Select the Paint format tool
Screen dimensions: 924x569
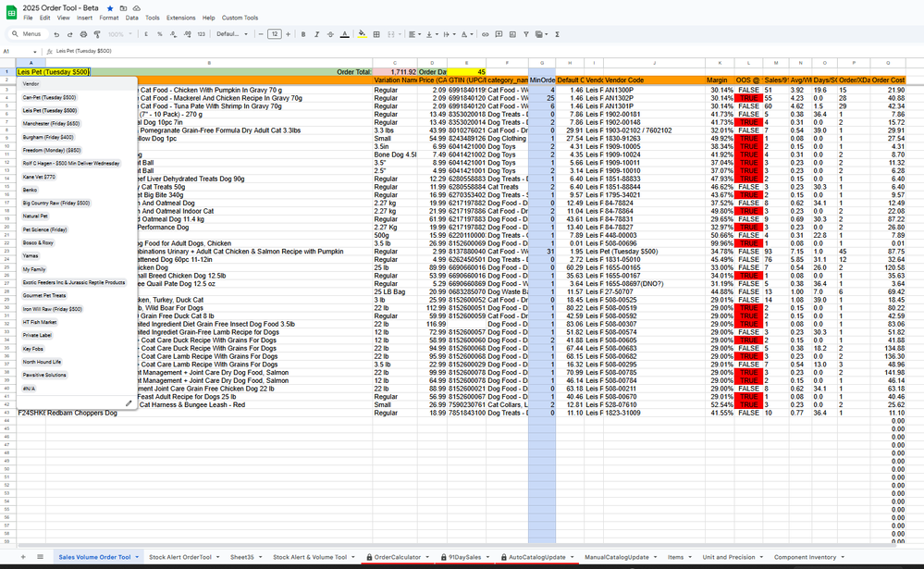point(96,34)
